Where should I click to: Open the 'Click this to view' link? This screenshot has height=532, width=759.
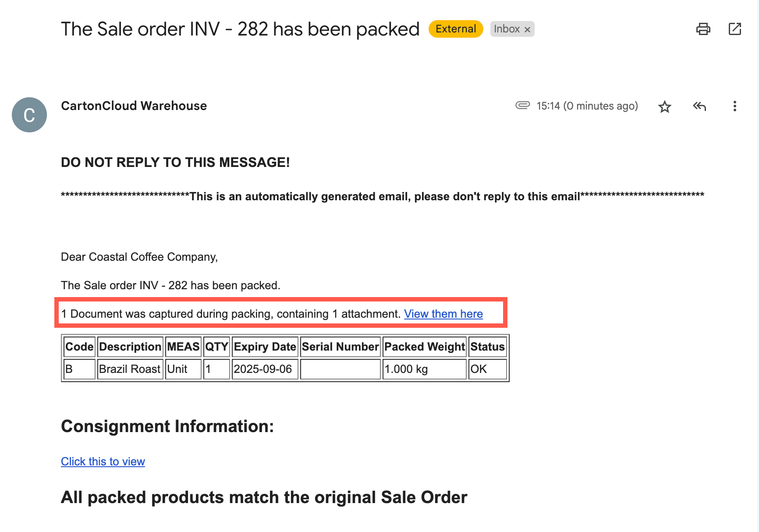pos(103,461)
